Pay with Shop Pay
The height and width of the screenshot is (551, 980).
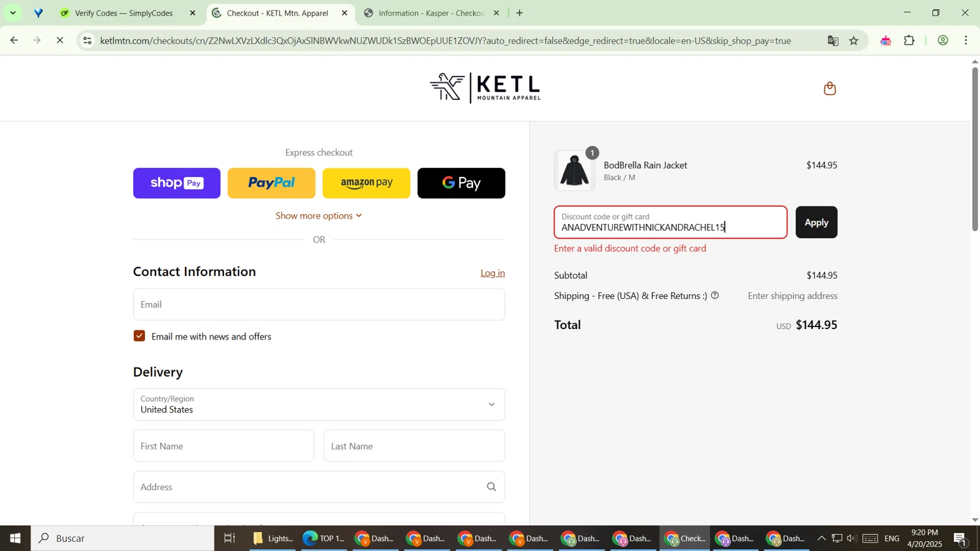click(x=176, y=183)
